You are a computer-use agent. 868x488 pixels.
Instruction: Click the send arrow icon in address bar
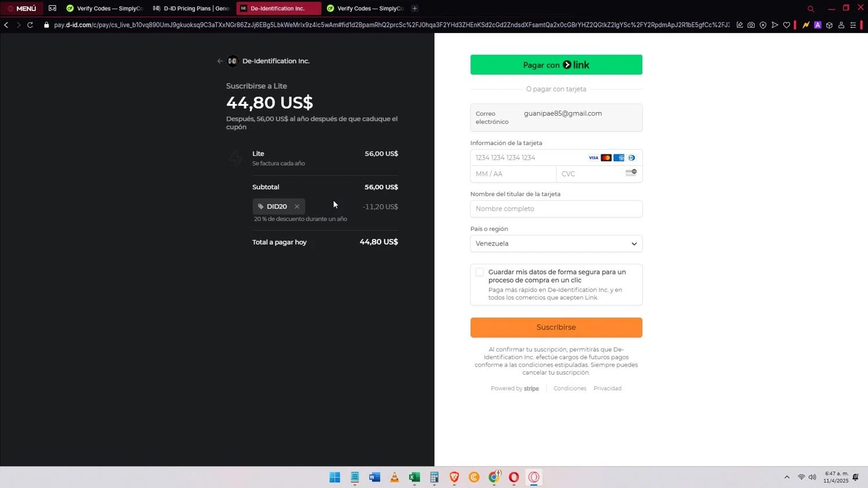(x=775, y=25)
